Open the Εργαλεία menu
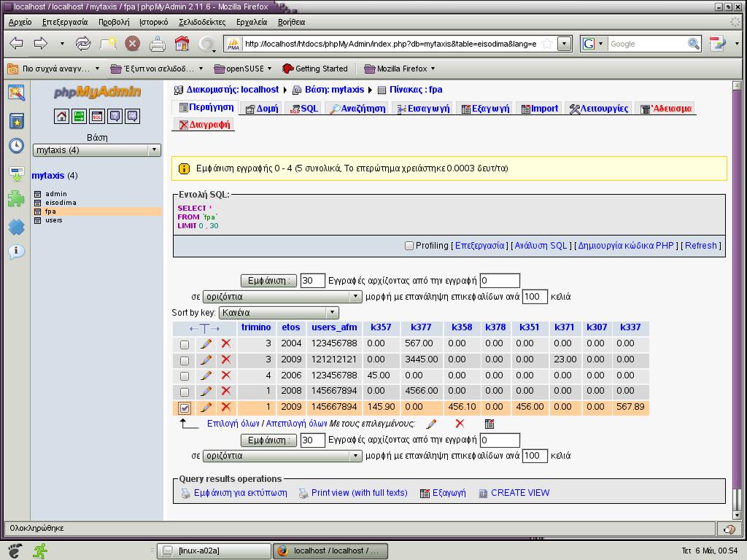The width and height of the screenshot is (747, 560). 252,22
